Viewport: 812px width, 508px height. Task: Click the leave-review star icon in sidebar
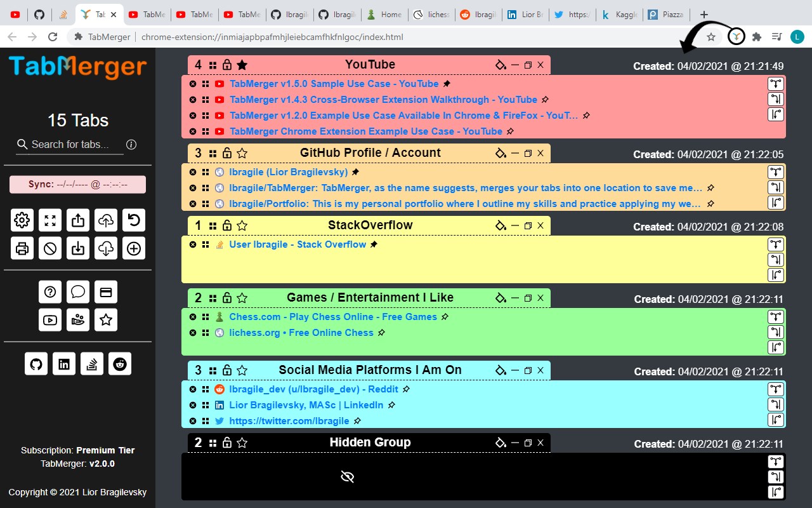point(106,320)
